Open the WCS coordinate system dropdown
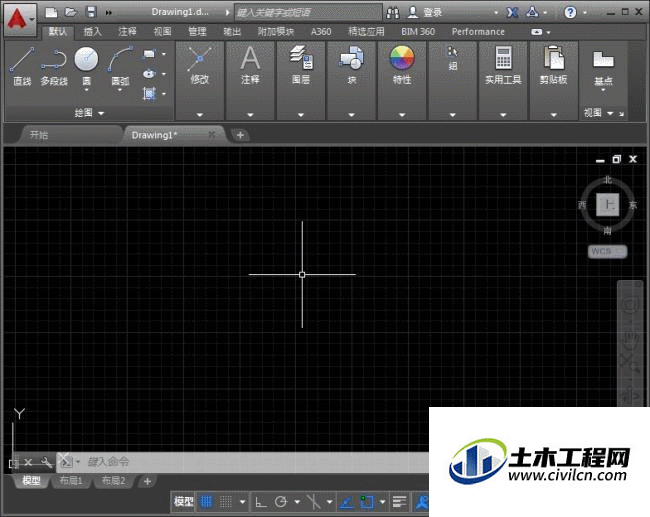 [x=607, y=251]
